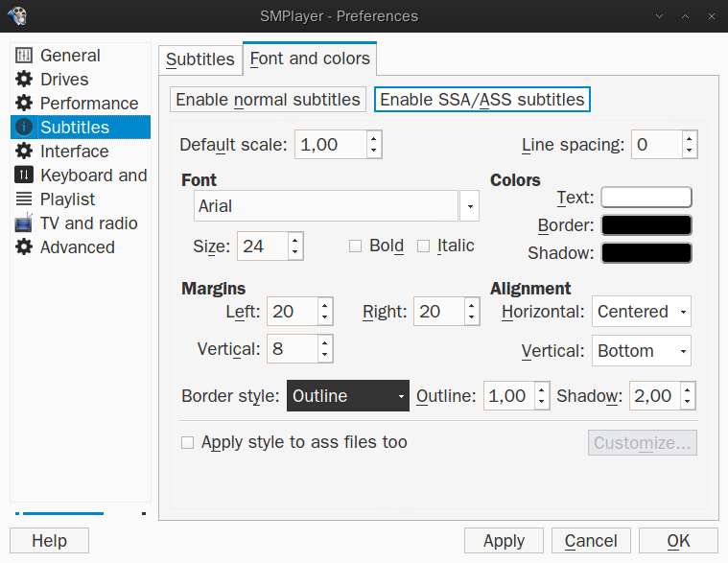Increase the Default scale value
This screenshot has width=728, height=563.
(374, 138)
